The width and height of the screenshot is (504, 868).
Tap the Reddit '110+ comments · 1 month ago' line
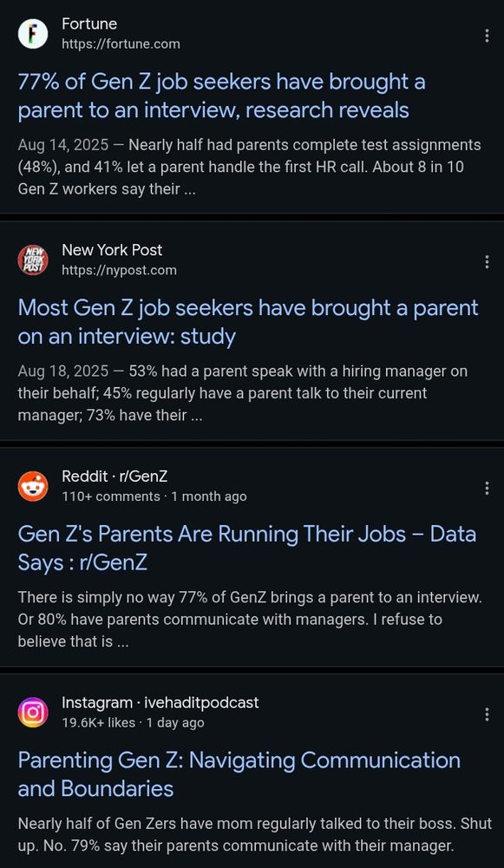154,496
